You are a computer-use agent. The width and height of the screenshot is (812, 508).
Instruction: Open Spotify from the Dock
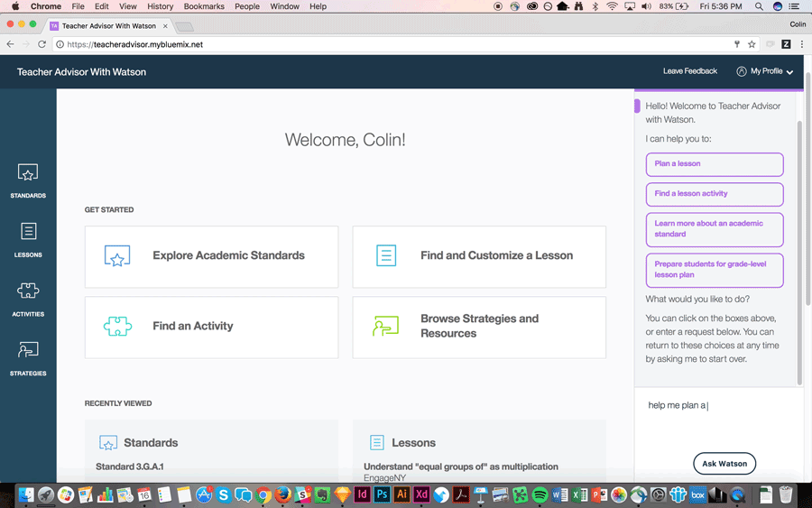(540, 495)
